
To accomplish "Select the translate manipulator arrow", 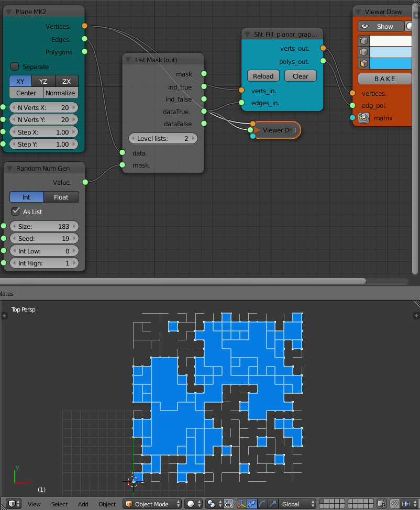I will (x=252, y=504).
